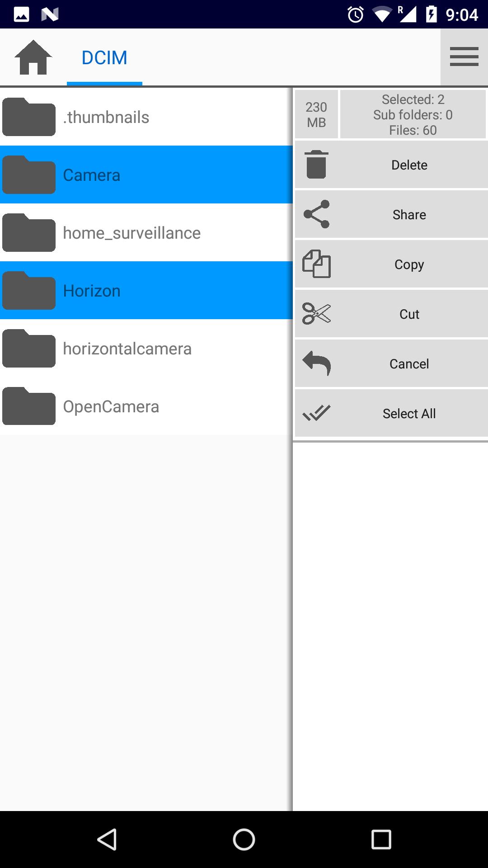The image size is (488, 868).
Task: Select the OpenCamera folder
Action: point(145,406)
